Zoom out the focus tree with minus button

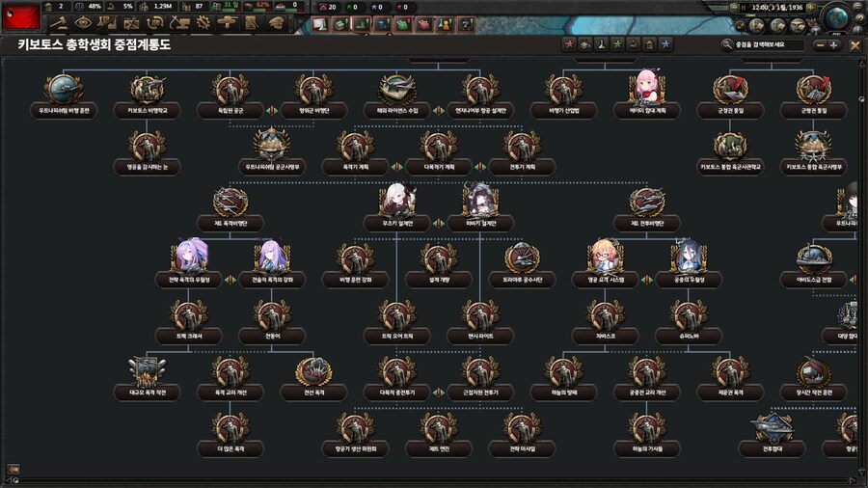820,45
